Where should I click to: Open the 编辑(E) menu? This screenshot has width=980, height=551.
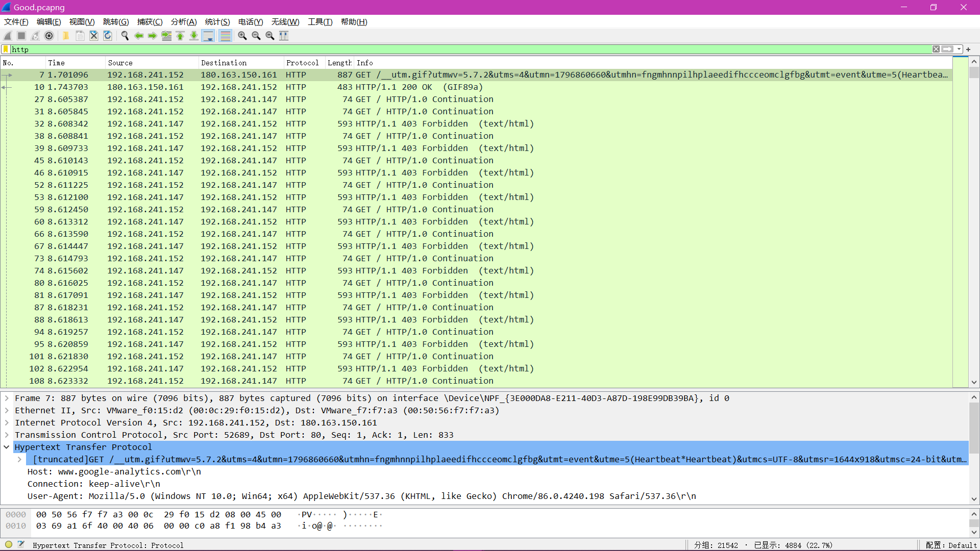point(49,22)
